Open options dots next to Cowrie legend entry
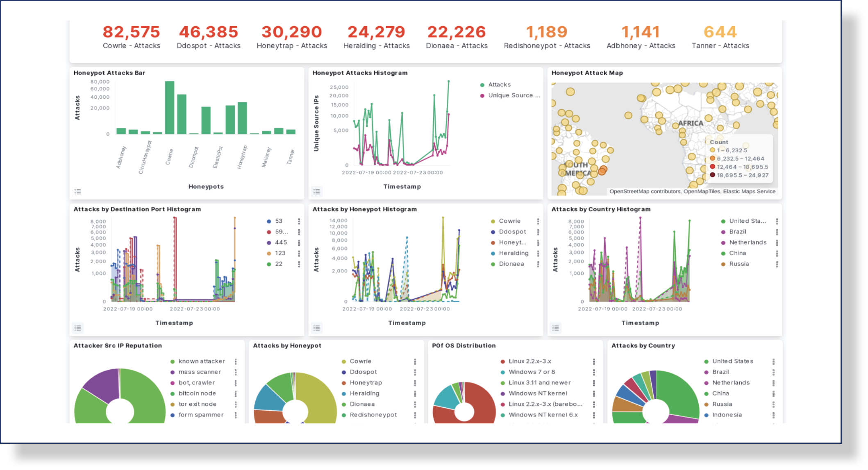Image resolution: width=868 pixels, height=470 pixels. [538, 221]
